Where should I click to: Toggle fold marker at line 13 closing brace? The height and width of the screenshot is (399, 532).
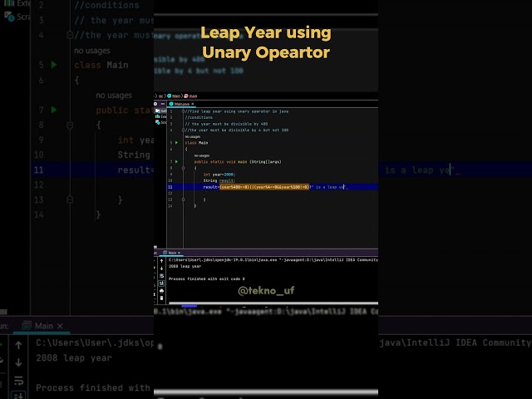click(183, 199)
